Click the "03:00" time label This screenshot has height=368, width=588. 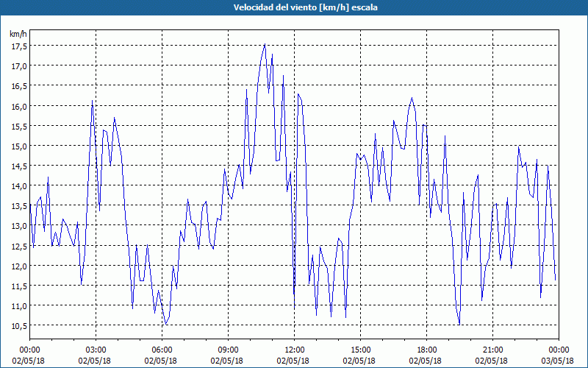pyautogui.click(x=96, y=350)
